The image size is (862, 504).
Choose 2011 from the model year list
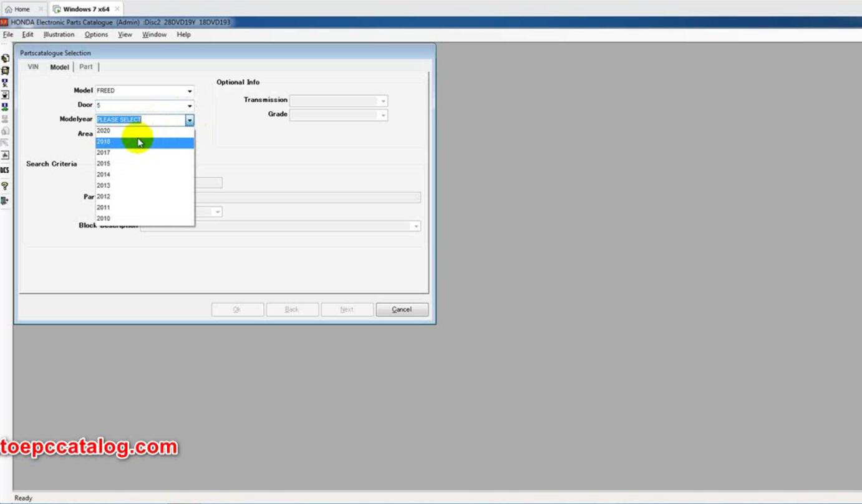(x=145, y=208)
